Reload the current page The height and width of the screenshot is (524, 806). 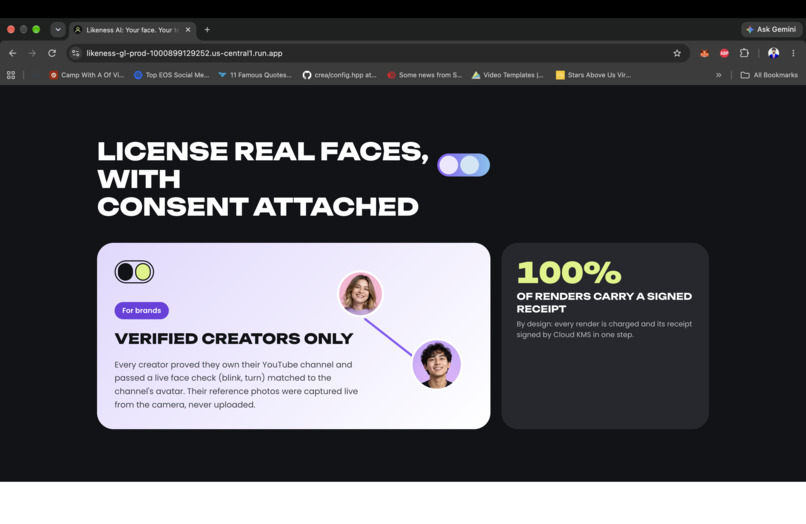(x=52, y=53)
